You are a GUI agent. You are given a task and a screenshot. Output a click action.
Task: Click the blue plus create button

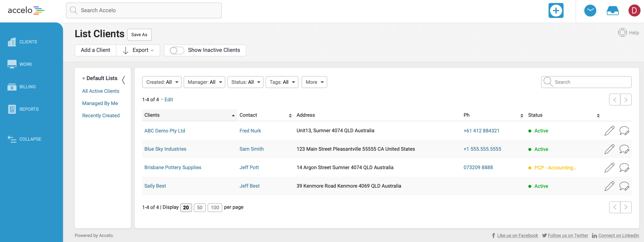[x=556, y=10]
